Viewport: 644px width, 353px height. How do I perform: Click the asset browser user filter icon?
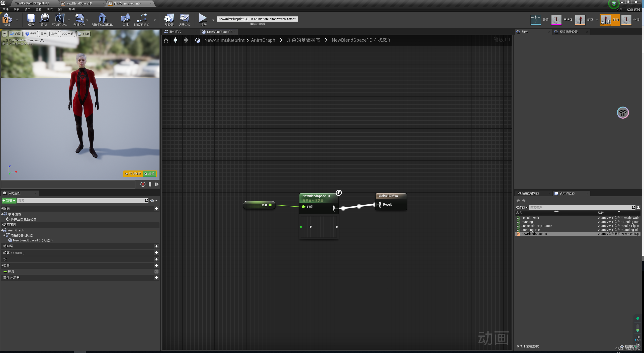pos(638,207)
